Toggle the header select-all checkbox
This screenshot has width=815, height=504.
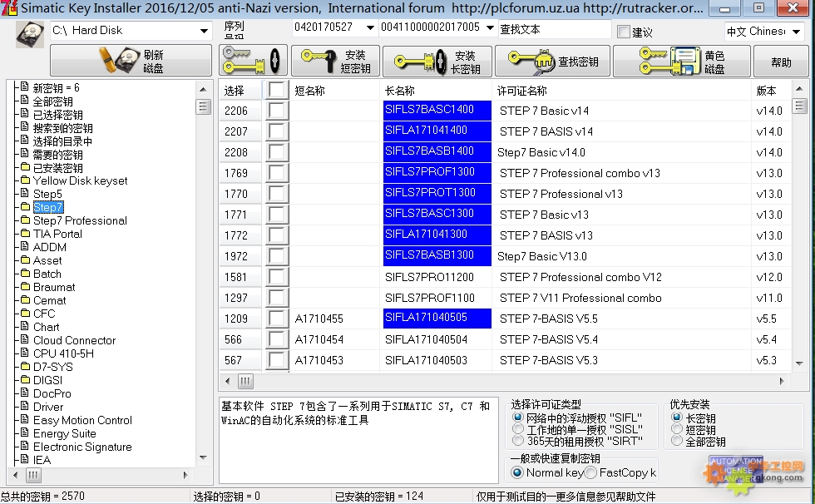pos(277,90)
